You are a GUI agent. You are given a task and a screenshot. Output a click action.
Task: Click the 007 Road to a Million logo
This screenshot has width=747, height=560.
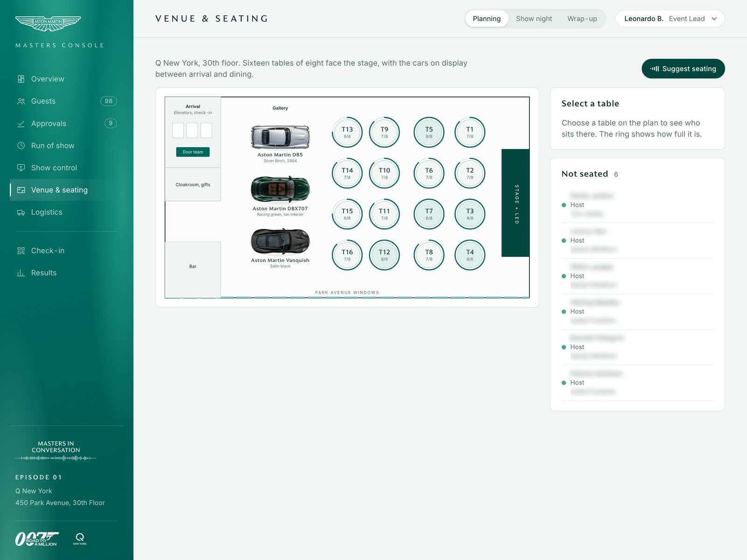[x=37, y=539]
